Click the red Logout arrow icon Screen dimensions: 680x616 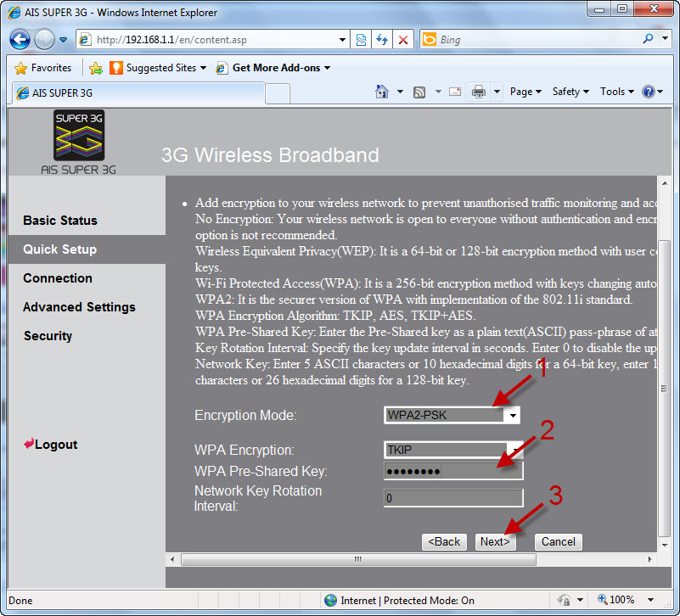pyautogui.click(x=29, y=444)
